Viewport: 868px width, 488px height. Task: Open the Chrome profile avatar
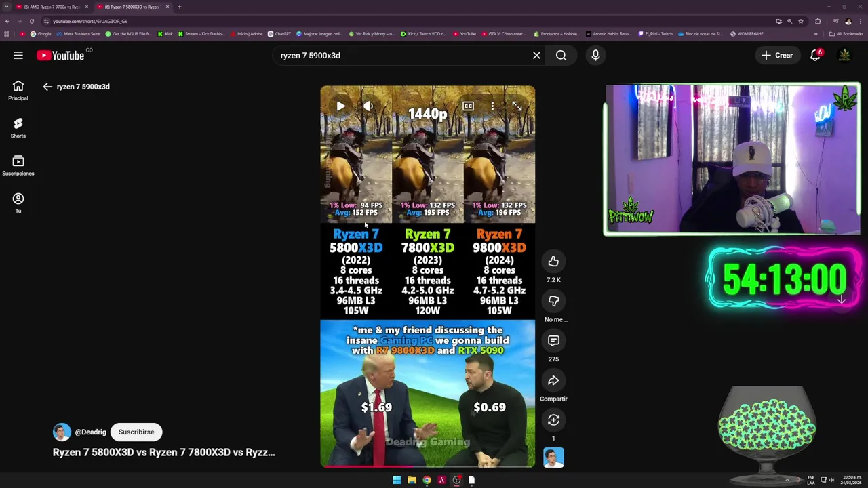point(848,21)
